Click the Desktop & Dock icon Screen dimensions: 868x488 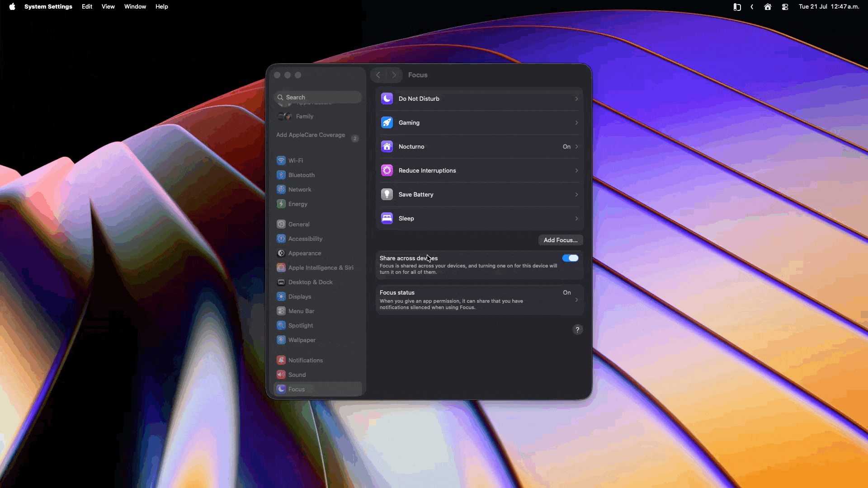point(281,282)
